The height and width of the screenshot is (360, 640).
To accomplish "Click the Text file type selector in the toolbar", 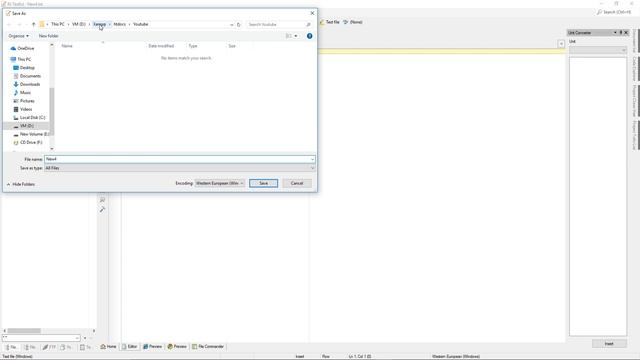I will coord(329,22).
